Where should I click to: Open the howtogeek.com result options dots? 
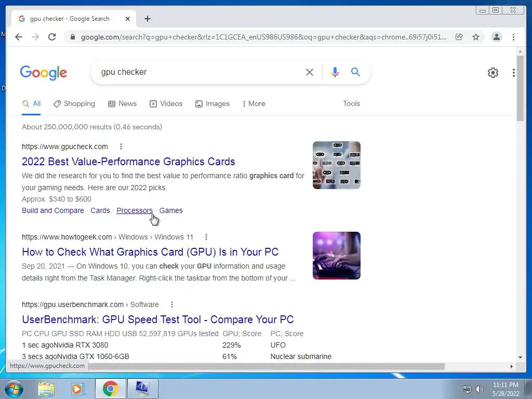206,237
